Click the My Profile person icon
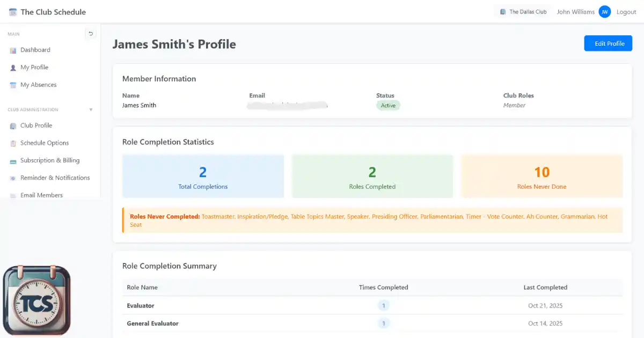 point(13,68)
